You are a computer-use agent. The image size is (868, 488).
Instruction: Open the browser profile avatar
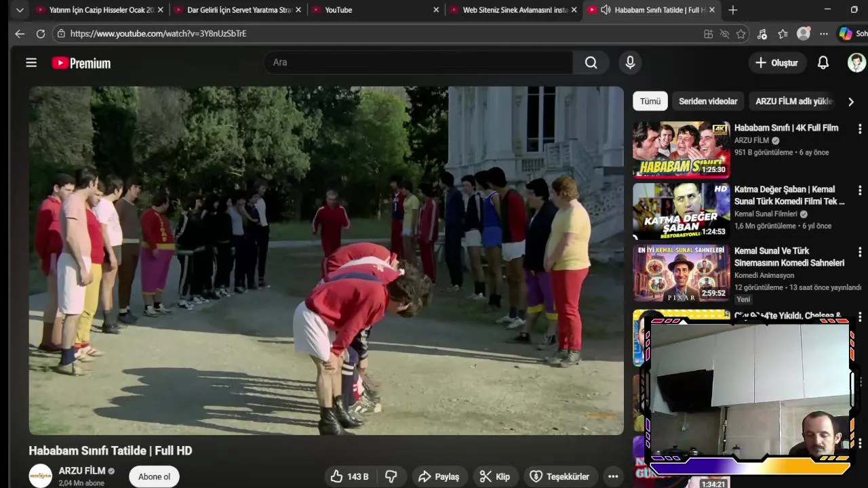pyautogui.click(x=804, y=33)
